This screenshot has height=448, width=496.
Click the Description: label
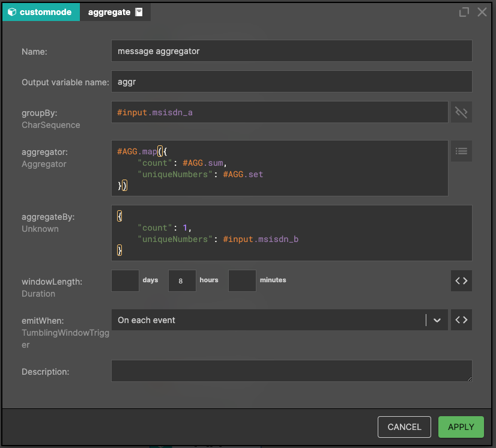point(45,372)
